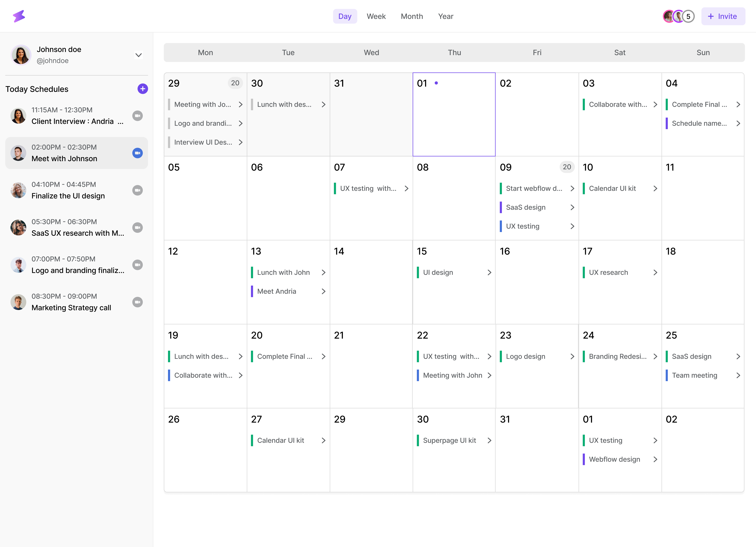Viewport: 756px width, 547px height.
Task: Start the SaaS UX research video meeting
Action: [x=138, y=227]
